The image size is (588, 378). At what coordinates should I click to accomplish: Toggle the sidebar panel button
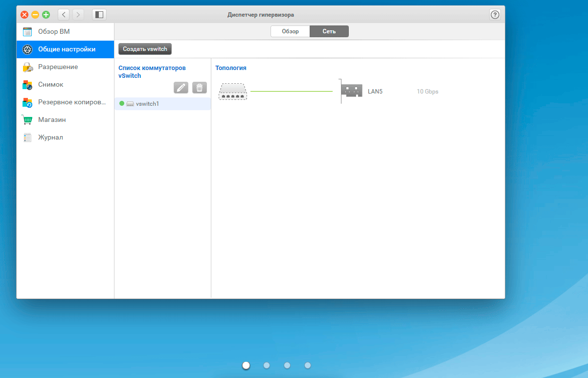[99, 15]
